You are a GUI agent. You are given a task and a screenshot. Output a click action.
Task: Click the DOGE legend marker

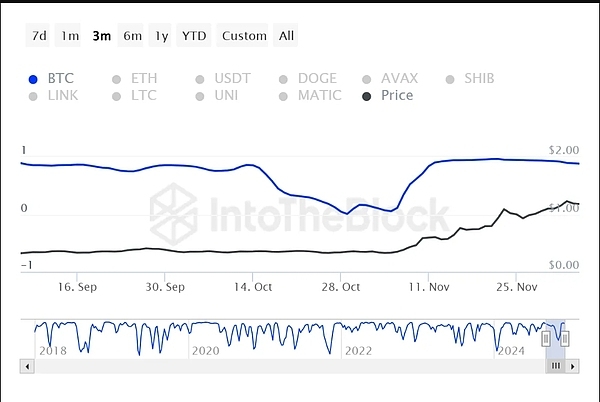(x=284, y=79)
